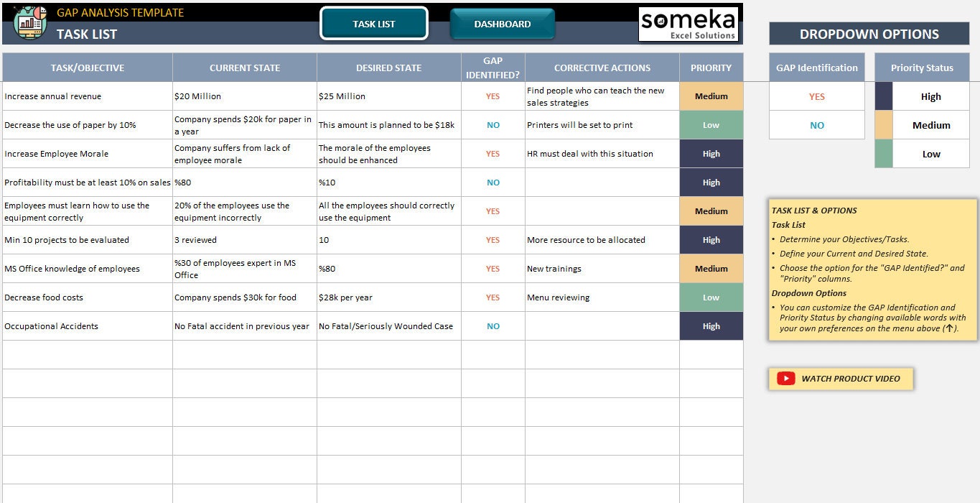
Task: Open the GAP Identified dropdown for Occupational Accidents
Action: click(493, 326)
